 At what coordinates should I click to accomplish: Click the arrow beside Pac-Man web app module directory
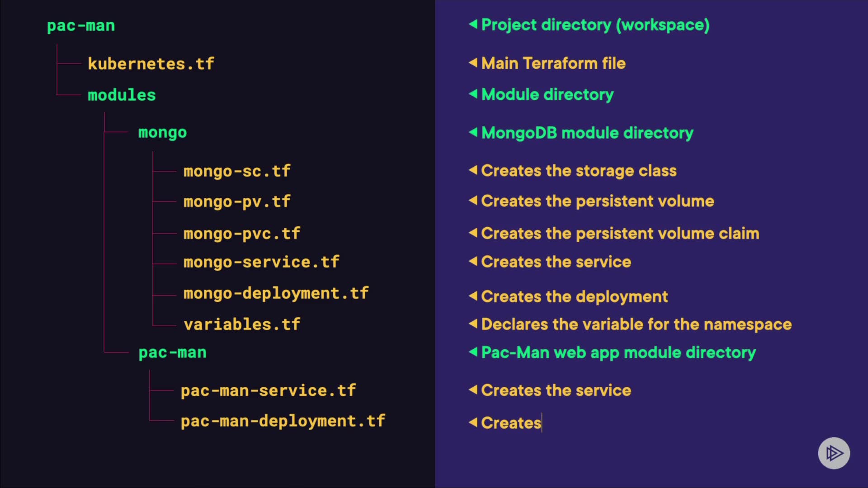473,352
